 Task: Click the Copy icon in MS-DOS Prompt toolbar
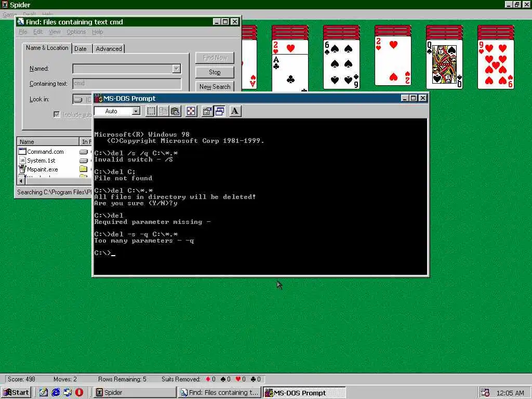pos(163,111)
